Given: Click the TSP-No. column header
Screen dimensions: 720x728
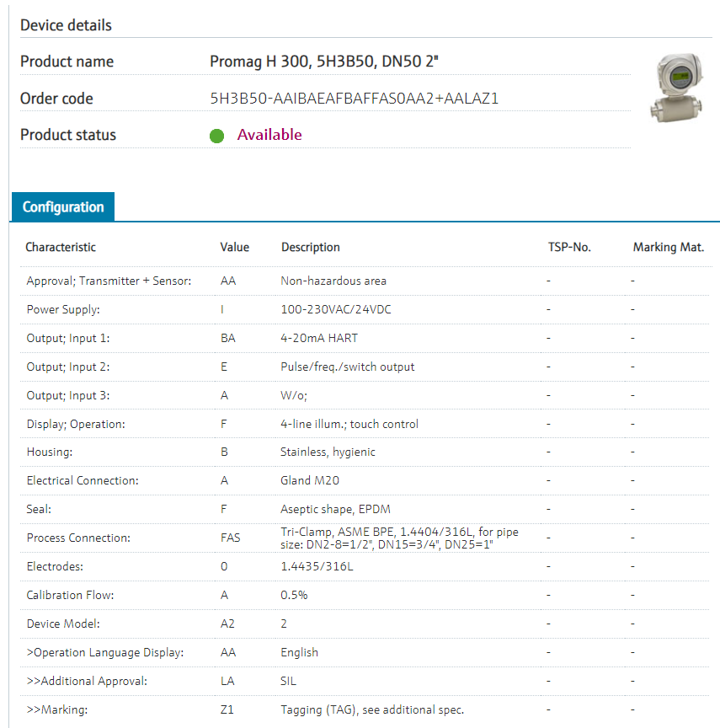Looking at the screenshot, I should point(569,247).
